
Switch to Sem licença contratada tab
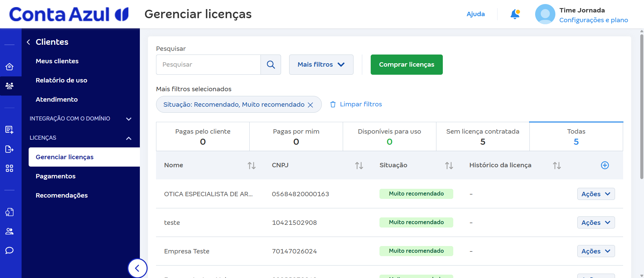coord(483,136)
